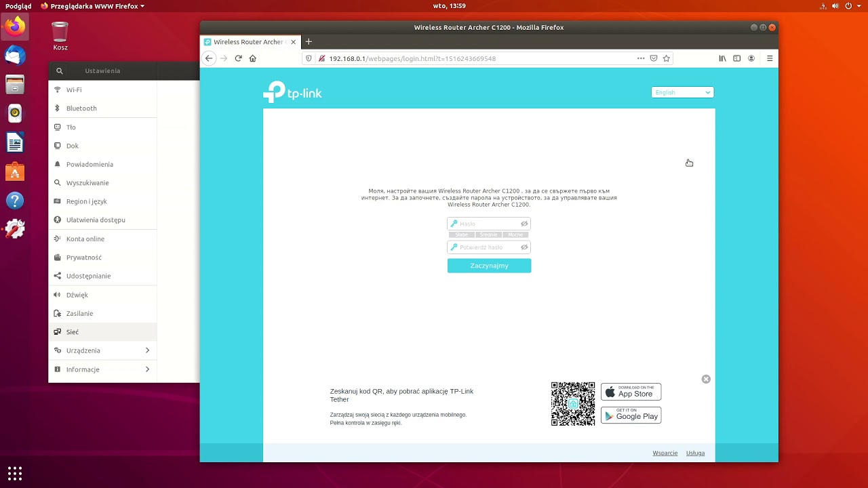The height and width of the screenshot is (488, 868).
Task: Click the Firefox back arrow button
Action: (209, 58)
